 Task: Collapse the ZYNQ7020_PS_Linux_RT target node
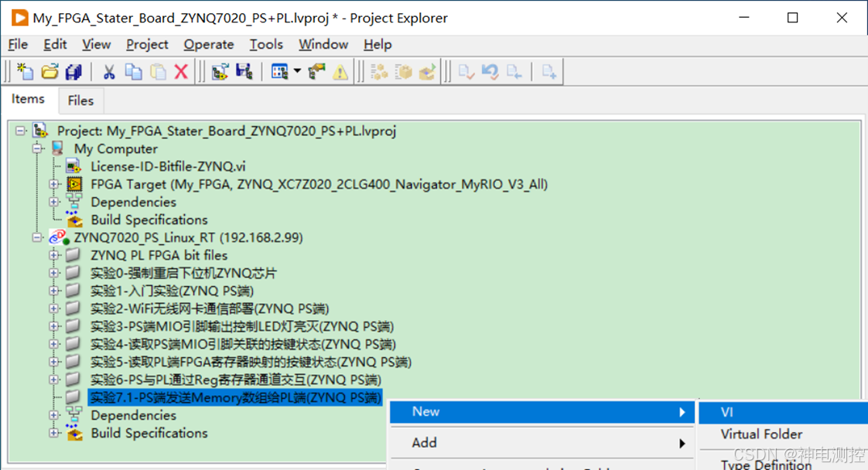pyautogui.click(x=38, y=238)
